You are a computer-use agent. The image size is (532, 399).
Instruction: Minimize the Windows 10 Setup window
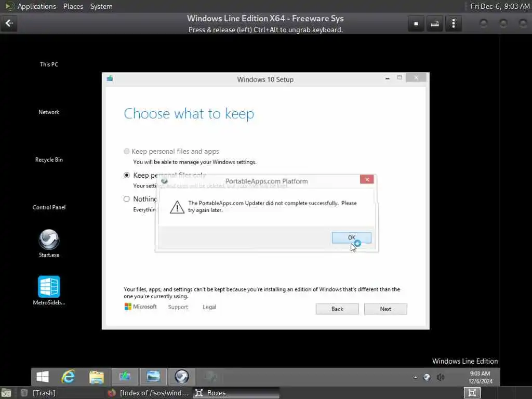point(387,78)
